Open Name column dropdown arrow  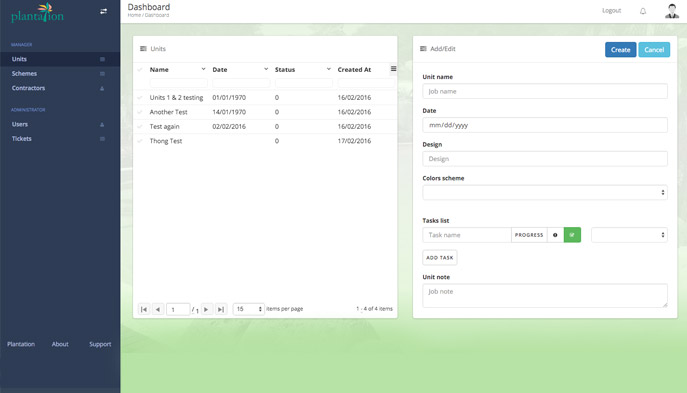[203, 69]
